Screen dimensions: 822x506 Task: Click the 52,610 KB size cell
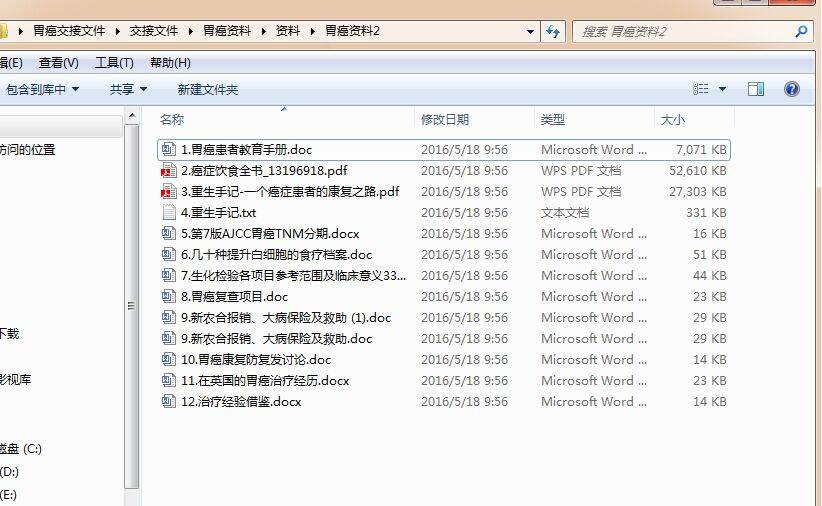pyautogui.click(x=697, y=170)
